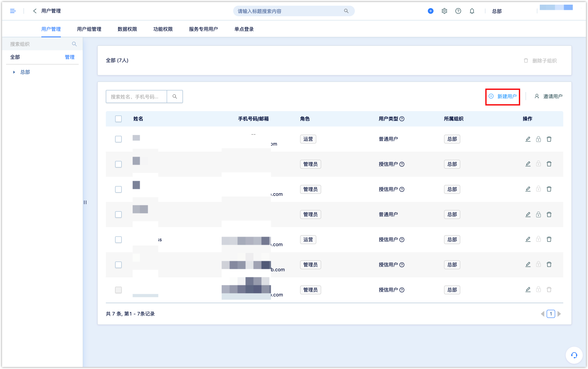Click the magnifier icon in the top search bar
This screenshot has height=369, width=588.
pyautogui.click(x=346, y=11)
